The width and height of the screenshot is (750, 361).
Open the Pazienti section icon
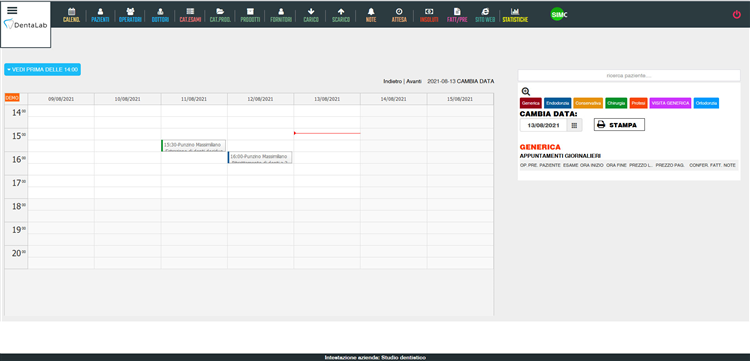click(x=100, y=11)
